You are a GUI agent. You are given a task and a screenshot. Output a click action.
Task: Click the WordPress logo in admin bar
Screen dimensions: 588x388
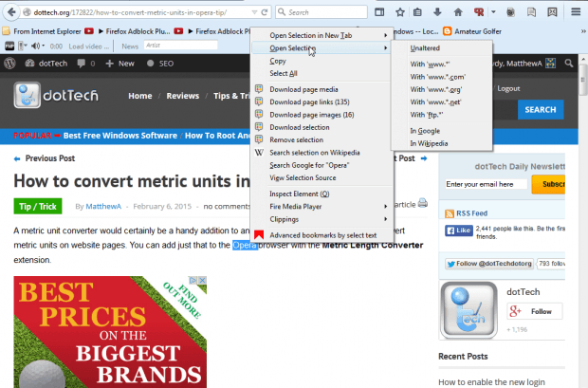pos(9,63)
